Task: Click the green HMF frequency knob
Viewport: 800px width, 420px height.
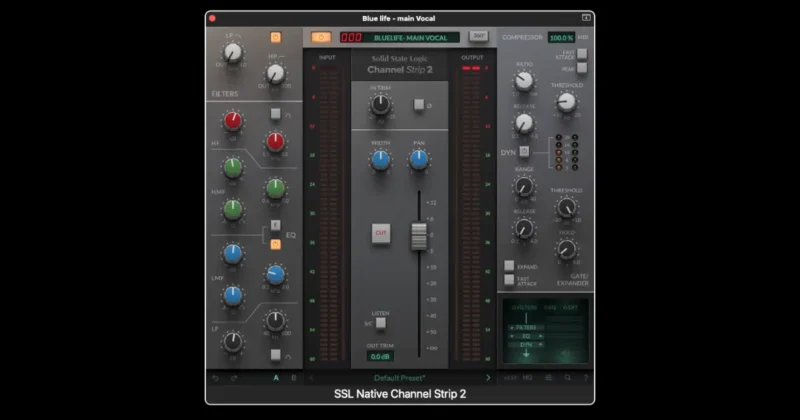Action: [x=276, y=188]
